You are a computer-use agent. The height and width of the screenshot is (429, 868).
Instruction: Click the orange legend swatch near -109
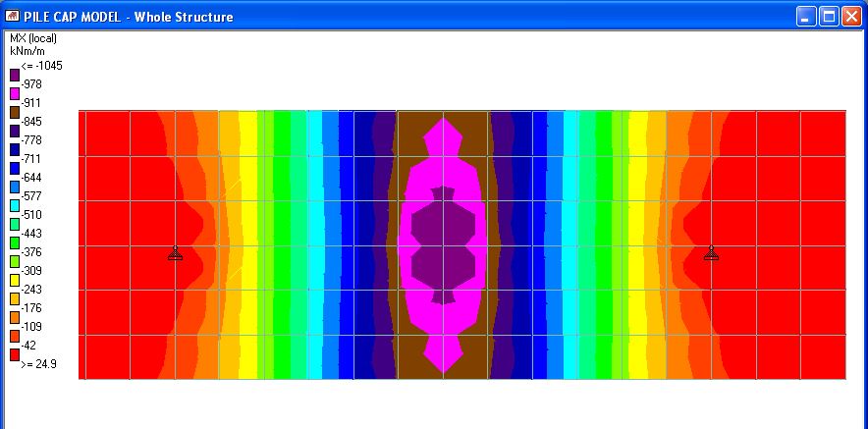click(x=15, y=318)
